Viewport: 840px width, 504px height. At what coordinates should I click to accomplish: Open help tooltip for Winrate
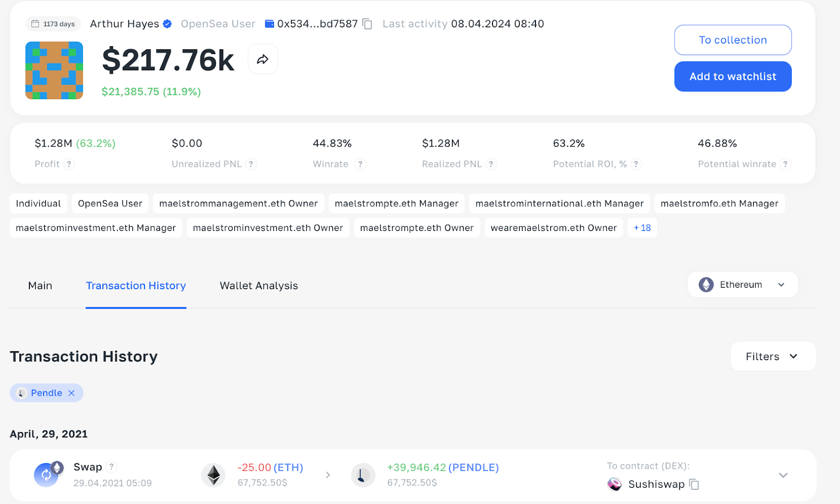360,164
